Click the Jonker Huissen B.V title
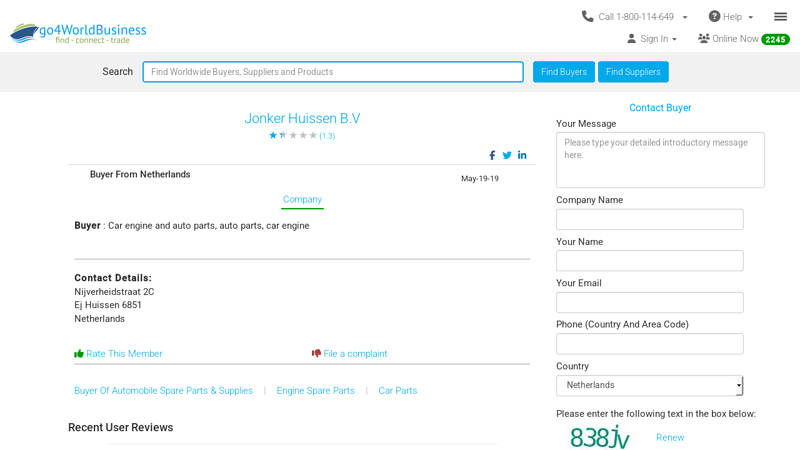The width and height of the screenshot is (800, 450). tap(302, 118)
